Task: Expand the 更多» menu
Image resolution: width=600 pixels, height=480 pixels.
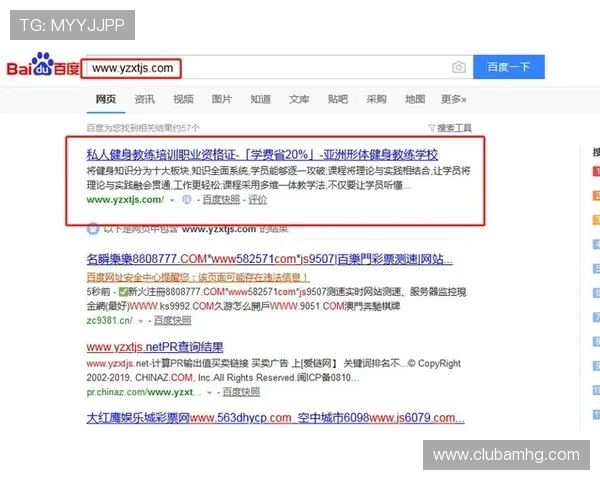Action: pos(454,100)
